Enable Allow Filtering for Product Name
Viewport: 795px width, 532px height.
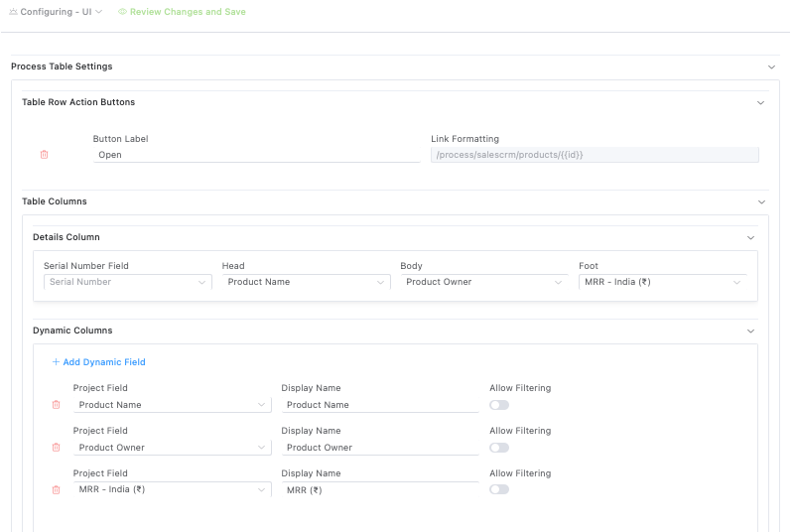pyautogui.click(x=499, y=405)
